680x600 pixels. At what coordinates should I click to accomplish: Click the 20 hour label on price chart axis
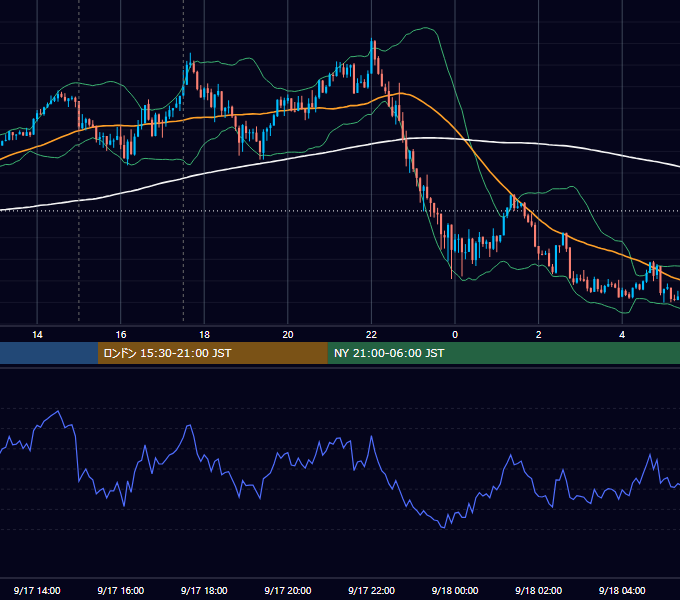(288, 335)
